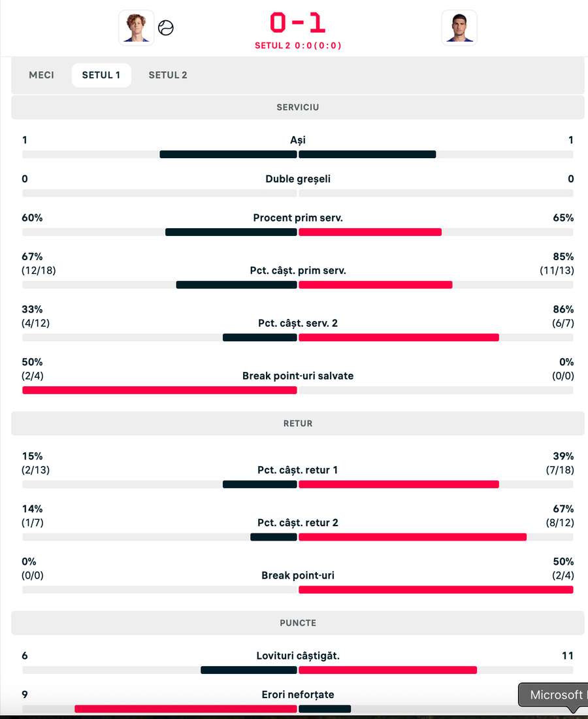Click the Procent prim serv. progress bar
Screen dimensions: 588x719
pyautogui.click(x=298, y=232)
